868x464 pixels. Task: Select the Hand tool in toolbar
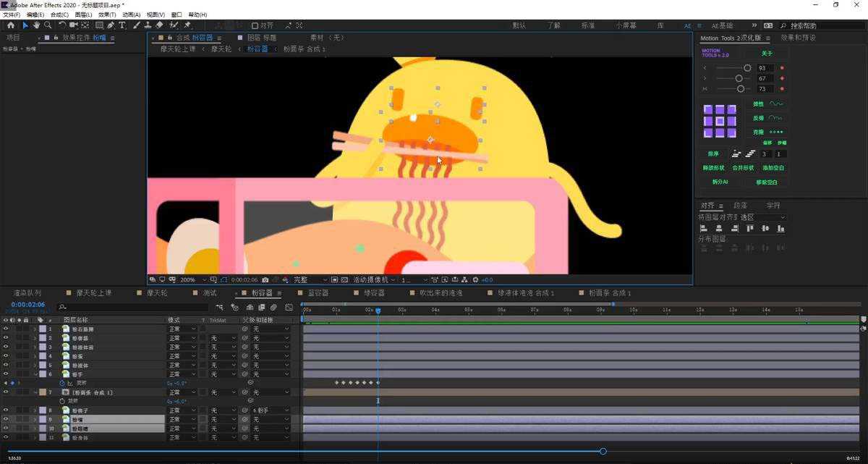(x=36, y=25)
